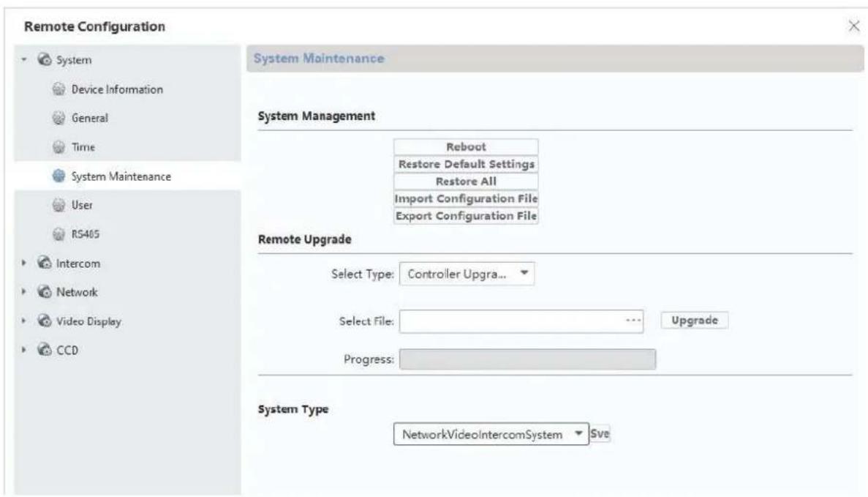Click the CCD group icon
The width and height of the screenshot is (868, 497).
pos(45,350)
